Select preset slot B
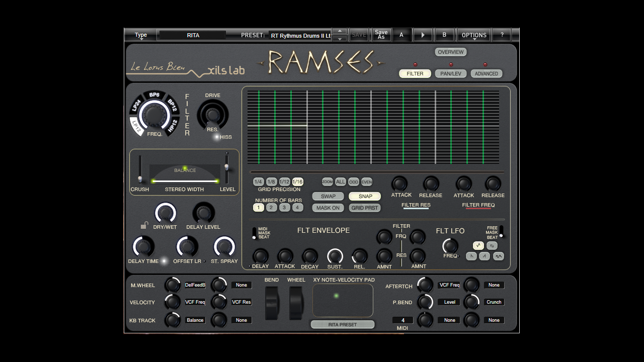The width and height of the screenshot is (644, 362). click(444, 35)
